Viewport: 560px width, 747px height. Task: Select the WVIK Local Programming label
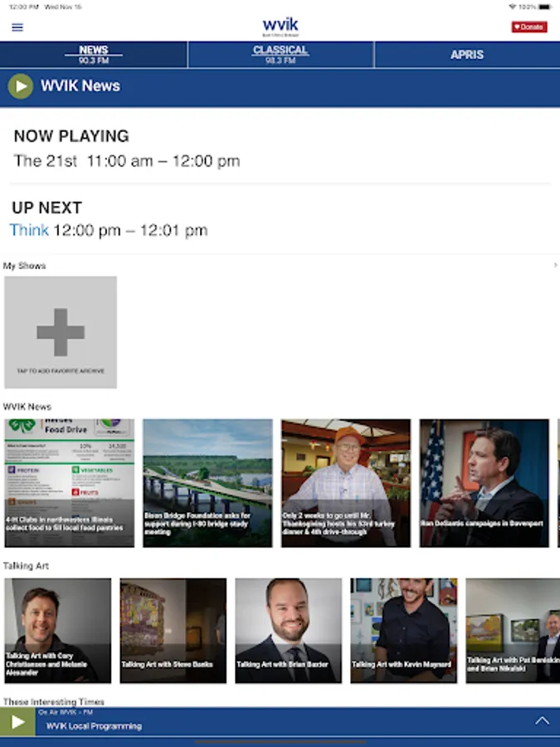pyautogui.click(x=94, y=726)
